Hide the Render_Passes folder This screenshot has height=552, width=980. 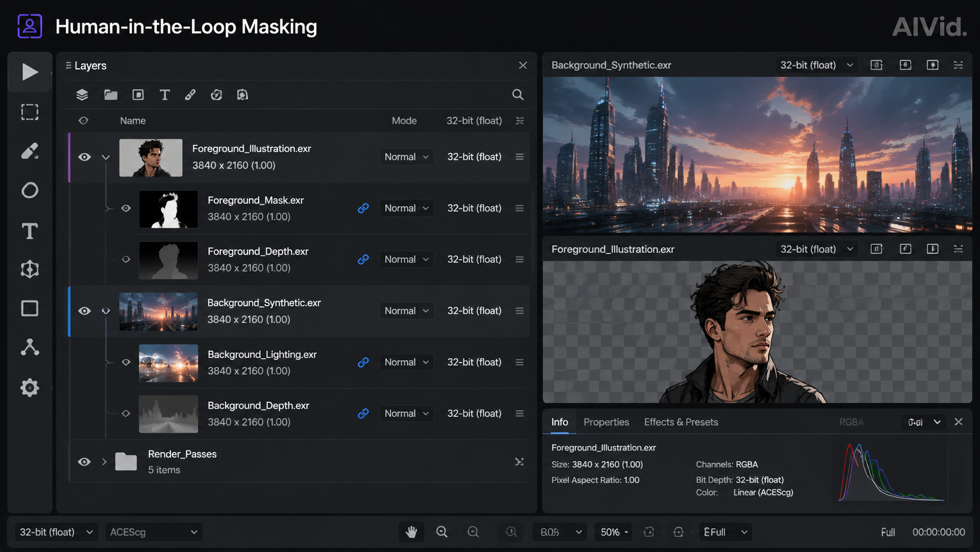[x=84, y=462]
